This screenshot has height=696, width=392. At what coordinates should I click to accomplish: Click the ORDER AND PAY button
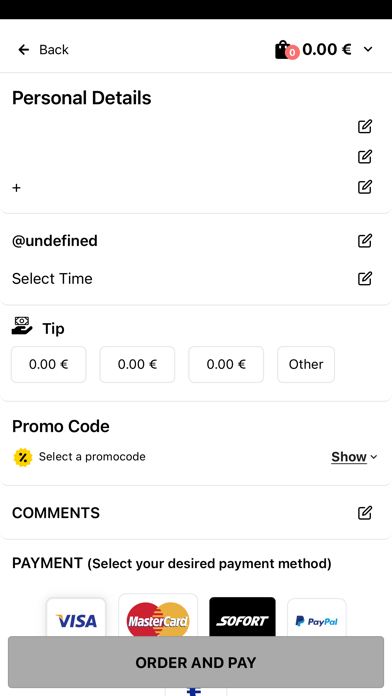point(196,662)
